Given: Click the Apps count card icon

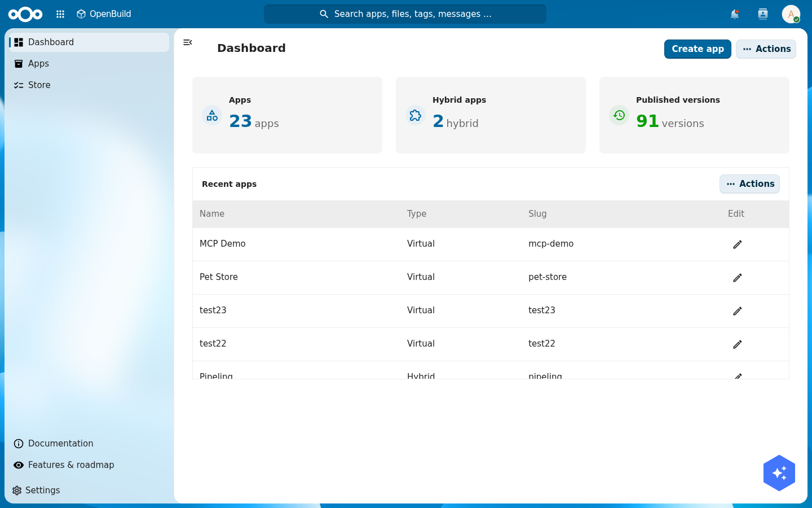Looking at the screenshot, I should click(212, 115).
